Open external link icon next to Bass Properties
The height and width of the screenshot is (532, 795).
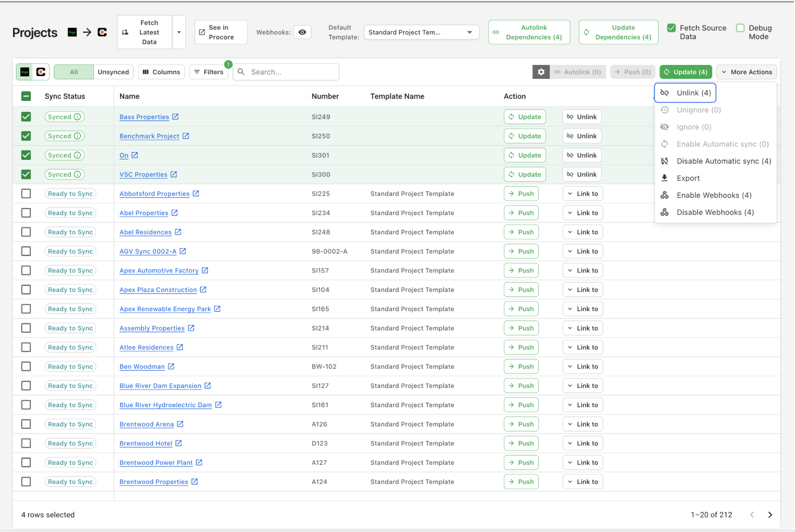(x=176, y=117)
